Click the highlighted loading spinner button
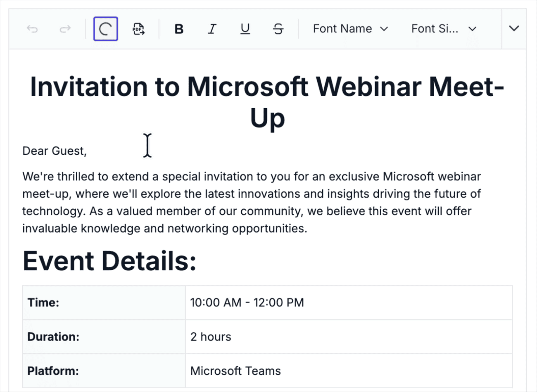Viewport: 537px width, 392px height. click(x=106, y=29)
